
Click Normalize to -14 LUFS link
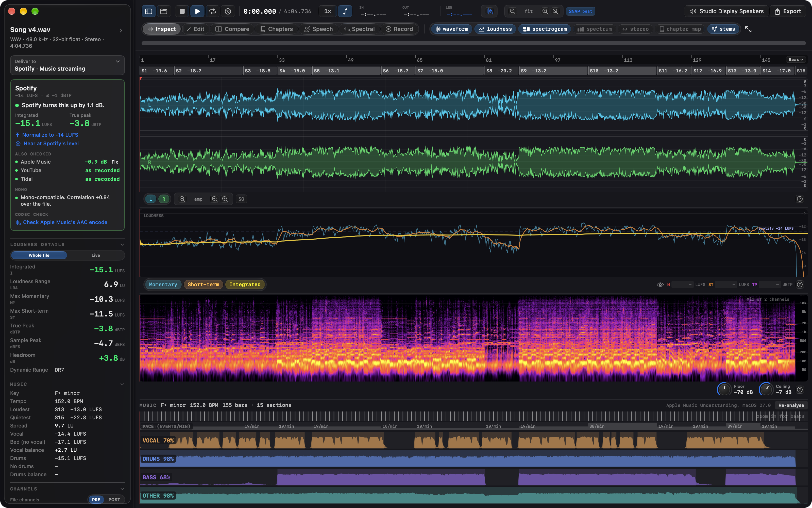(47, 135)
